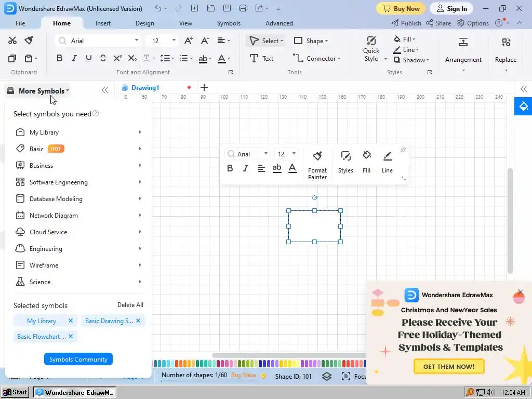Collapse the symbols panel with double chevron

click(x=105, y=90)
